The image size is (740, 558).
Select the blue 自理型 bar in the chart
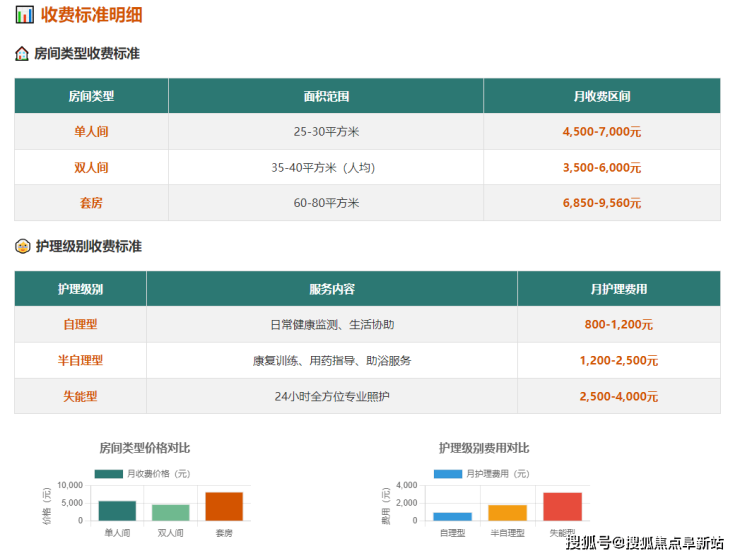[x=452, y=516]
